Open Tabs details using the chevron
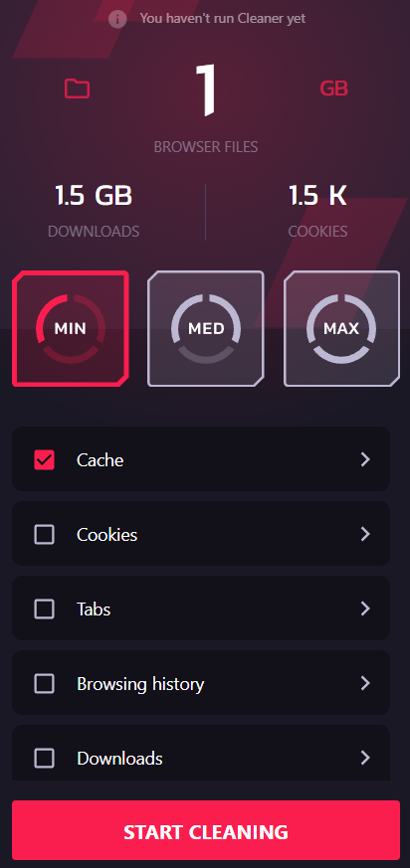This screenshot has height=868, width=410. coord(365,608)
